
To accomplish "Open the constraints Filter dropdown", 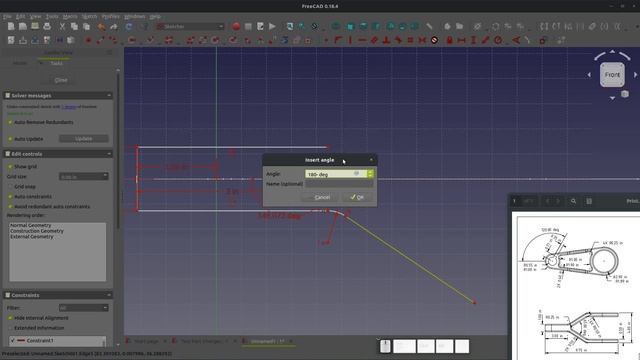I will click(84, 308).
